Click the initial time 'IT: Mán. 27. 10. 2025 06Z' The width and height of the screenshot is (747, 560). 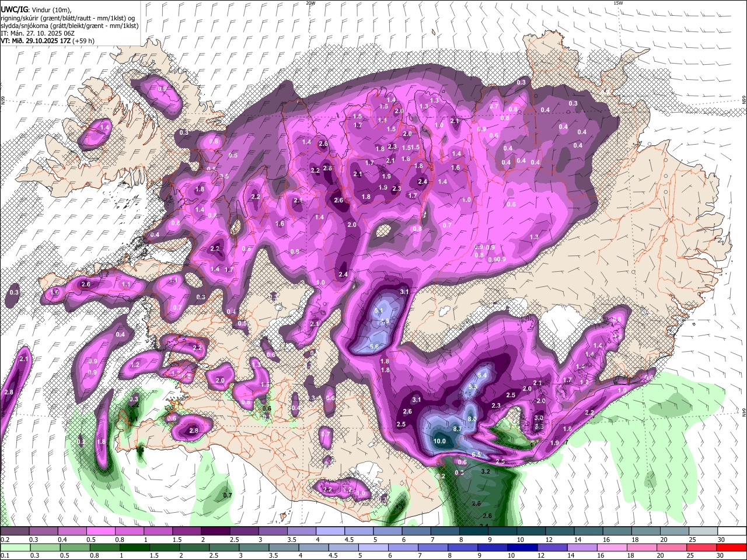click(x=37, y=33)
